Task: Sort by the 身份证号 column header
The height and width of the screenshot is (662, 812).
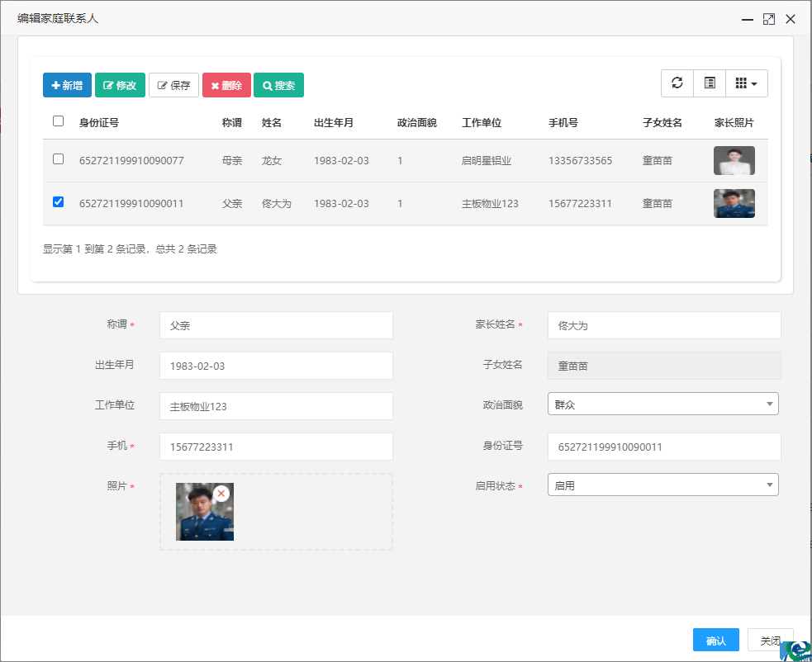Action: coord(99,123)
